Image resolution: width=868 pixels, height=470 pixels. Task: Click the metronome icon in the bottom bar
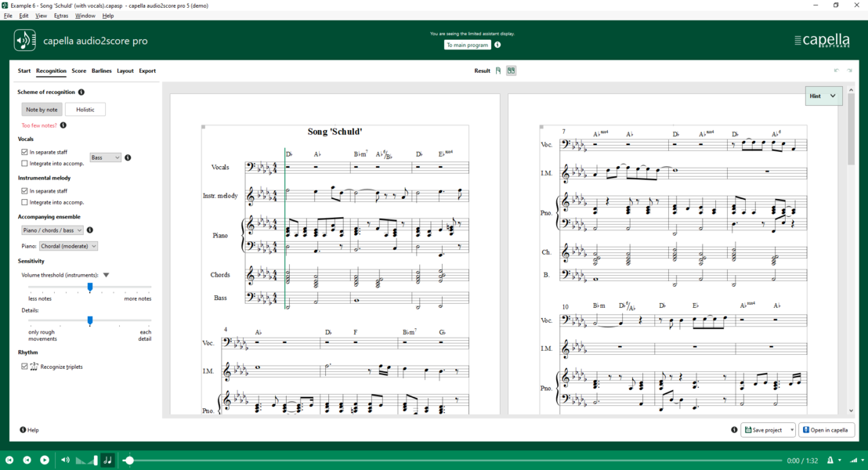point(830,460)
